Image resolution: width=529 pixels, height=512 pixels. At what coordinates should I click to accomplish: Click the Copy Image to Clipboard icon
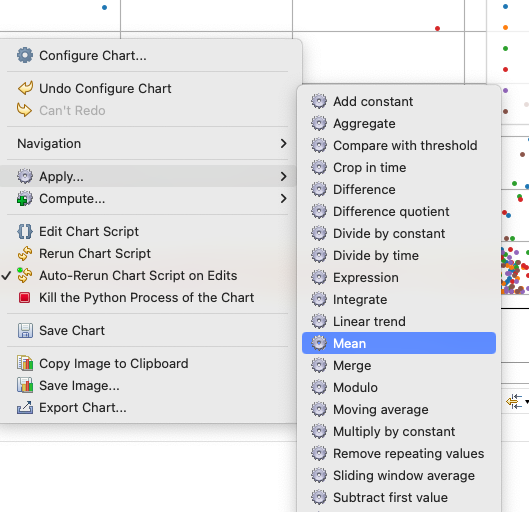tap(25, 363)
